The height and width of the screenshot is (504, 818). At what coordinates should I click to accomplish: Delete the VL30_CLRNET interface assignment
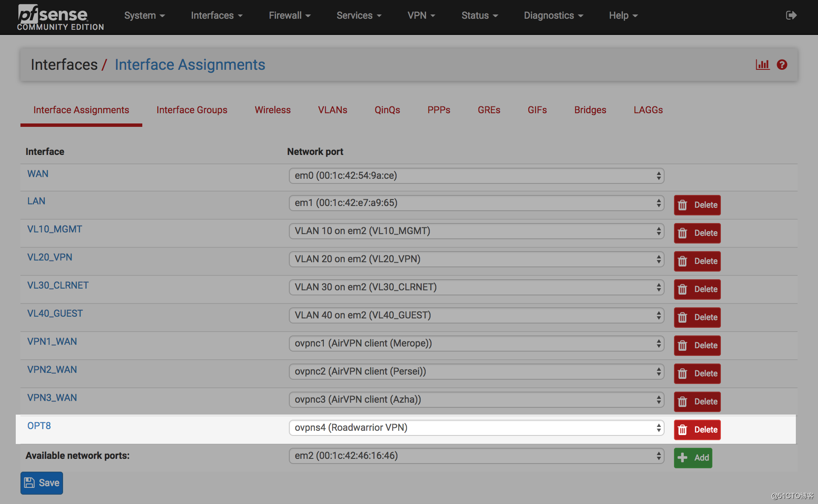point(697,289)
